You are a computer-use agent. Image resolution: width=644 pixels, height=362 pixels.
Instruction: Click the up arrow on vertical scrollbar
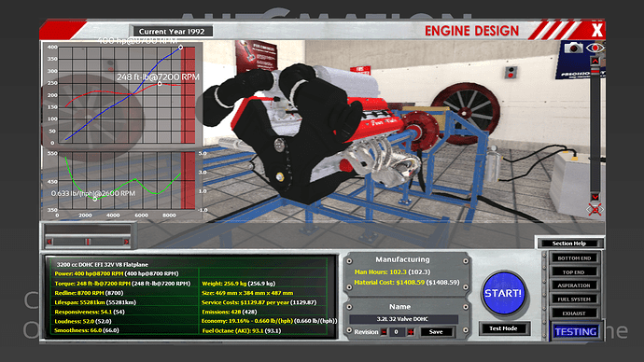595,62
